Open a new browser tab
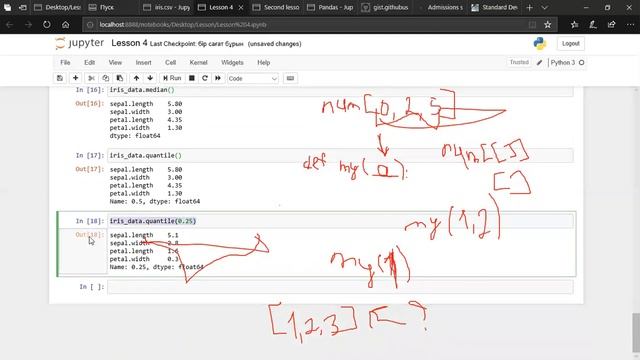 point(529,7)
